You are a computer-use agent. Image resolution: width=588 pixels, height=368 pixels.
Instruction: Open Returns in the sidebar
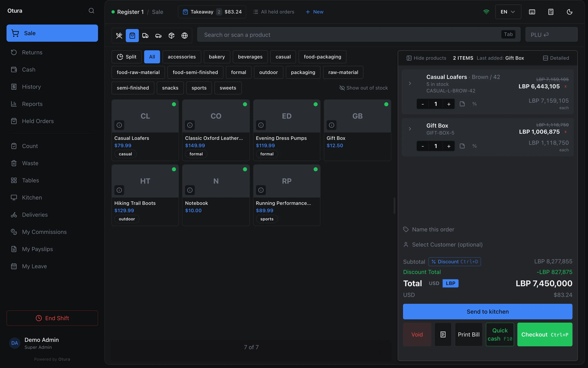pos(52,52)
